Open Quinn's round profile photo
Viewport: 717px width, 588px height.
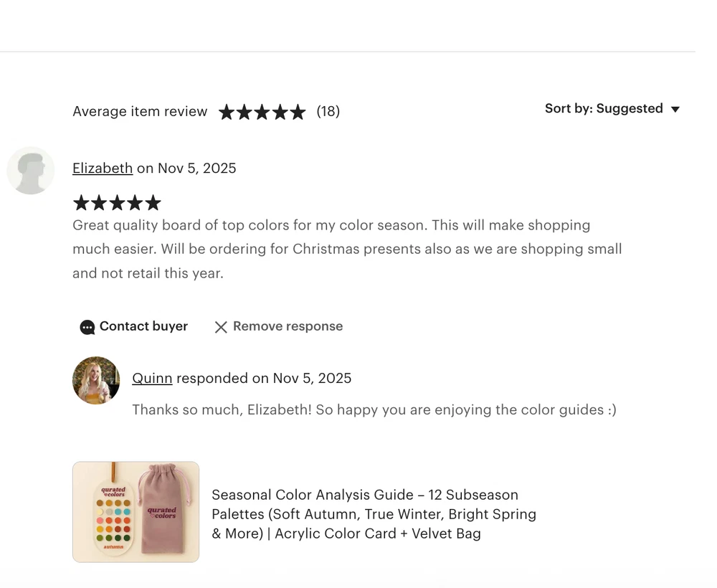pyautogui.click(x=96, y=380)
